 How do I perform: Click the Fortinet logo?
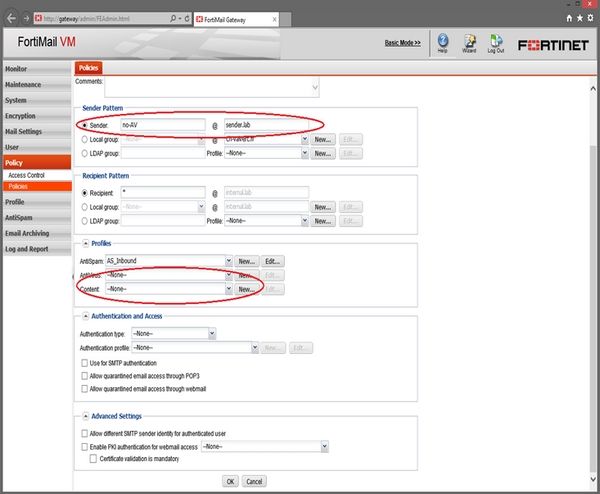tap(553, 45)
